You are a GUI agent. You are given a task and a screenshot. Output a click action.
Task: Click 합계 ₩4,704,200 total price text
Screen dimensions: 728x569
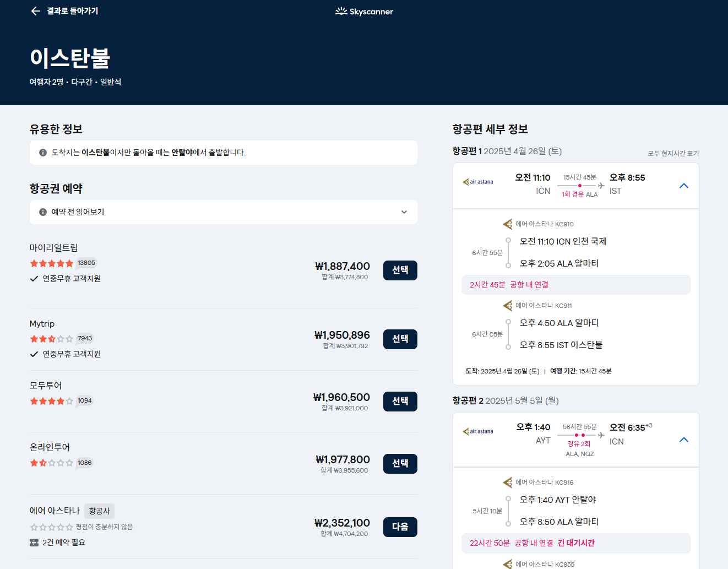(344, 534)
